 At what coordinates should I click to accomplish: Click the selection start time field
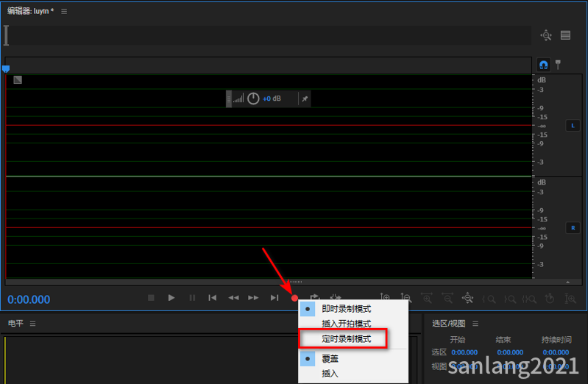click(464, 352)
